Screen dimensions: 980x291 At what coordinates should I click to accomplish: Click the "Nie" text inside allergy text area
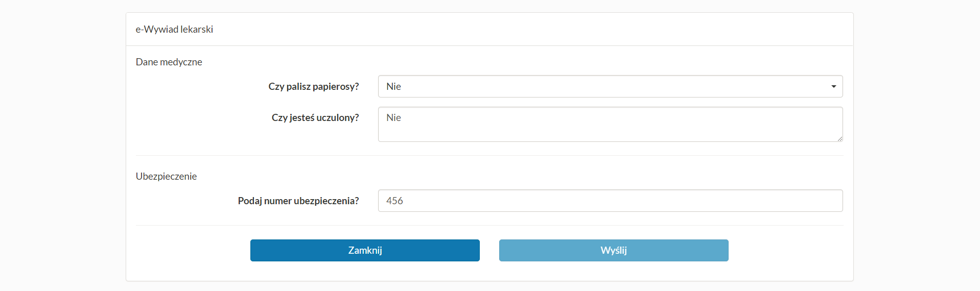[x=393, y=117]
